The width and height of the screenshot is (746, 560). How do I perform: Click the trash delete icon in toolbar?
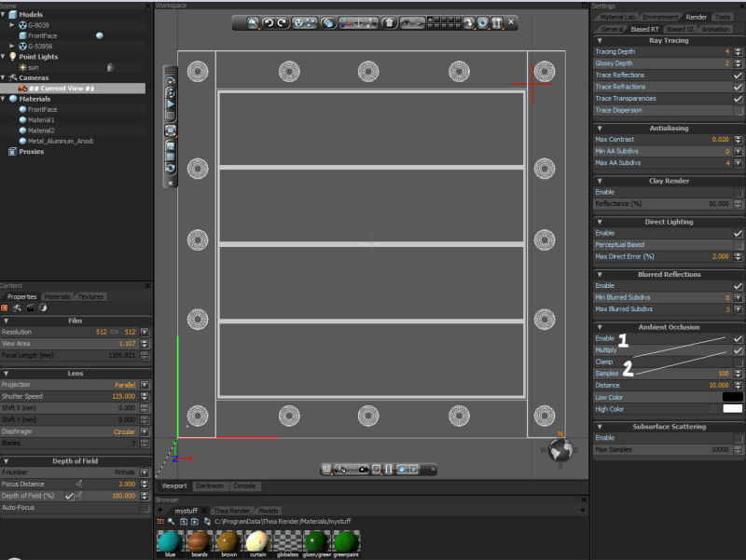point(390,22)
